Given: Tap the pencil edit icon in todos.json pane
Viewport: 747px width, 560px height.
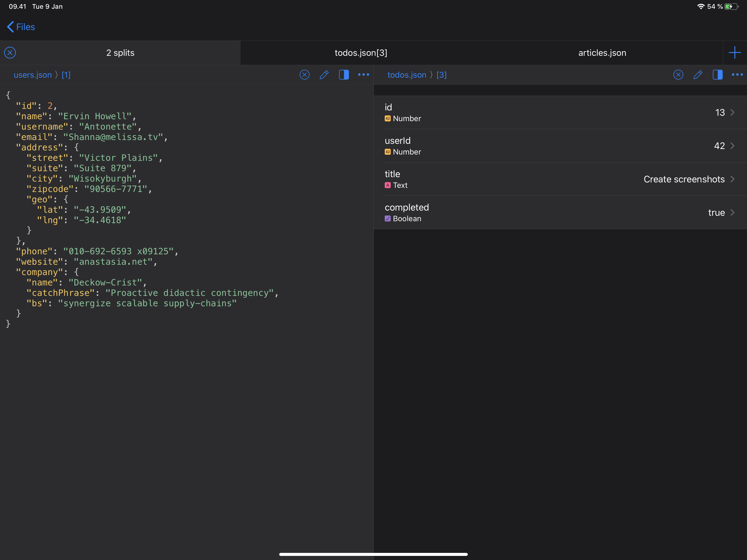Looking at the screenshot, I should click(698, 75).
